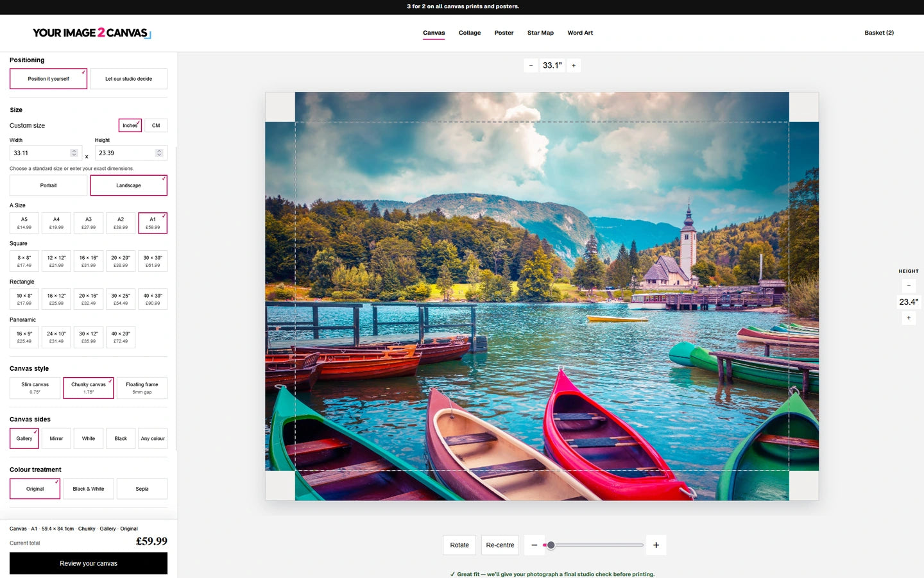Set canvas sides to Mirror
The image size is (924, 578).
point(56,439)
